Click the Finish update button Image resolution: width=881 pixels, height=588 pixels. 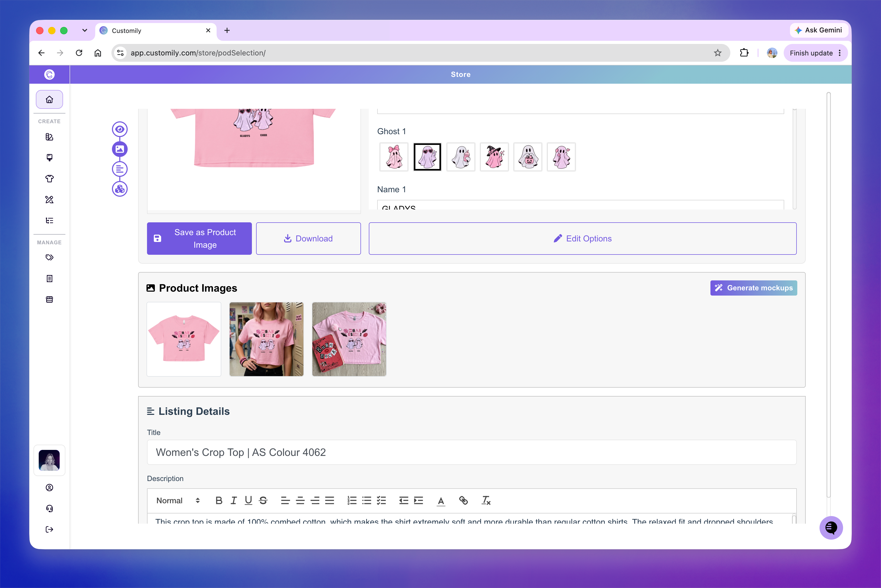[x=815, y=53]
